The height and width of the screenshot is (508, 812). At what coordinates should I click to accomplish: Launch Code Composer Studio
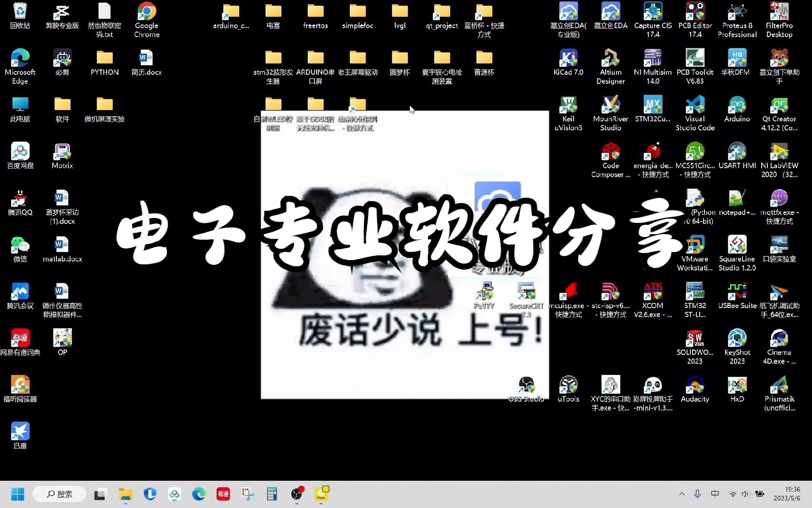click(x=610, y=159)
